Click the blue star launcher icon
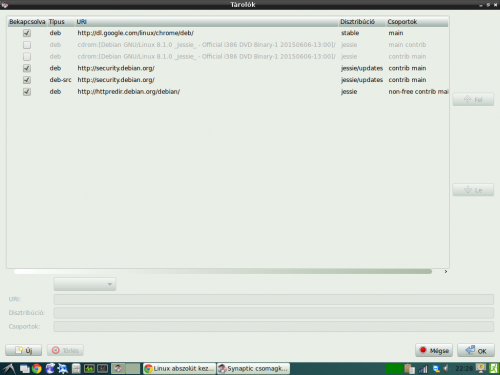Screen dimensions: 500x375 click(x=63, y=369)
